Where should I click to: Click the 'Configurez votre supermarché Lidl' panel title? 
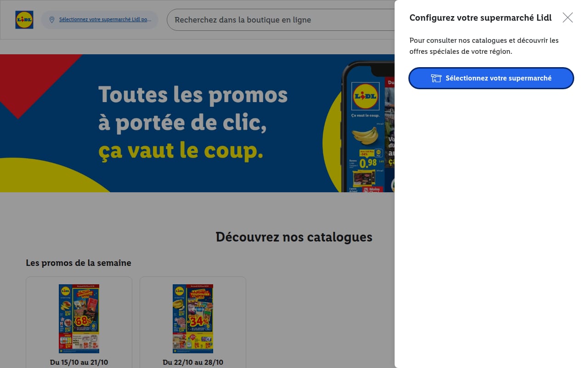(x=481, y=18)
